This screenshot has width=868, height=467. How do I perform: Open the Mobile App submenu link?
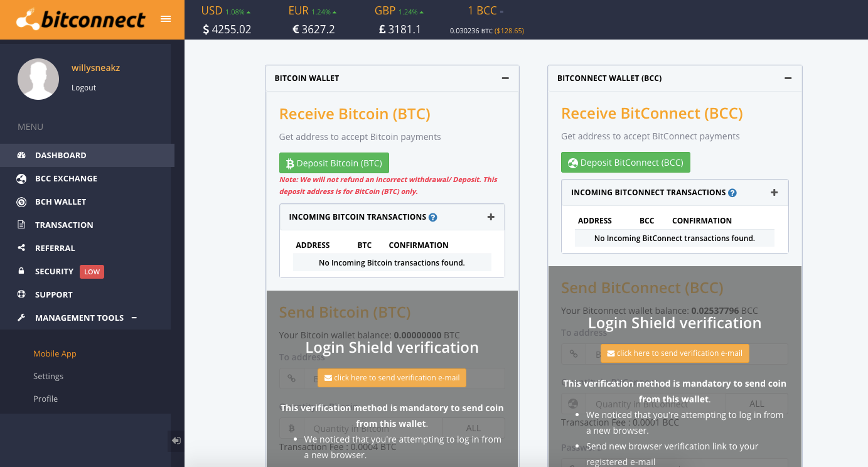coord(55,353)
